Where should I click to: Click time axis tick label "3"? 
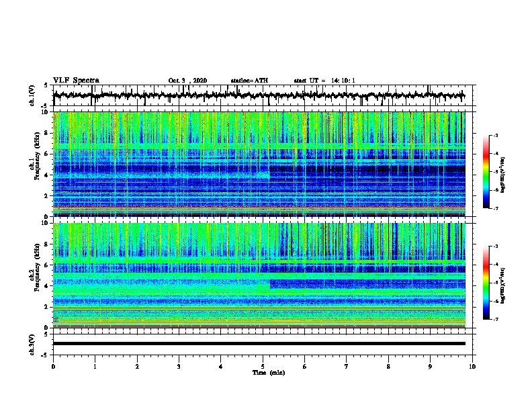tap(179, 366)
